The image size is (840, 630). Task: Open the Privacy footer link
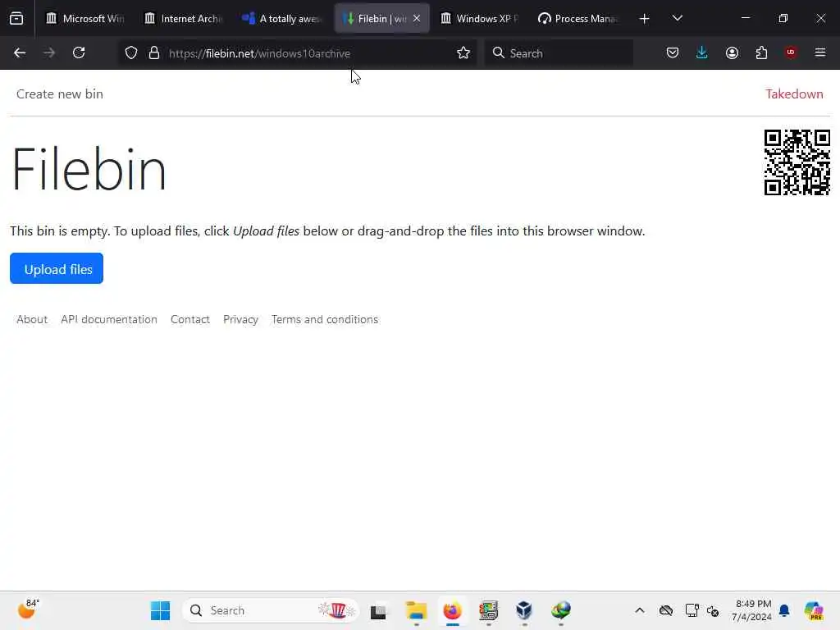click(x=240, y=320)
